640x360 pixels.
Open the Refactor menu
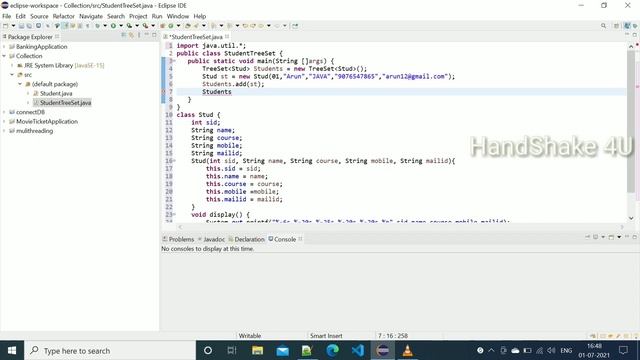pos(64,16)
